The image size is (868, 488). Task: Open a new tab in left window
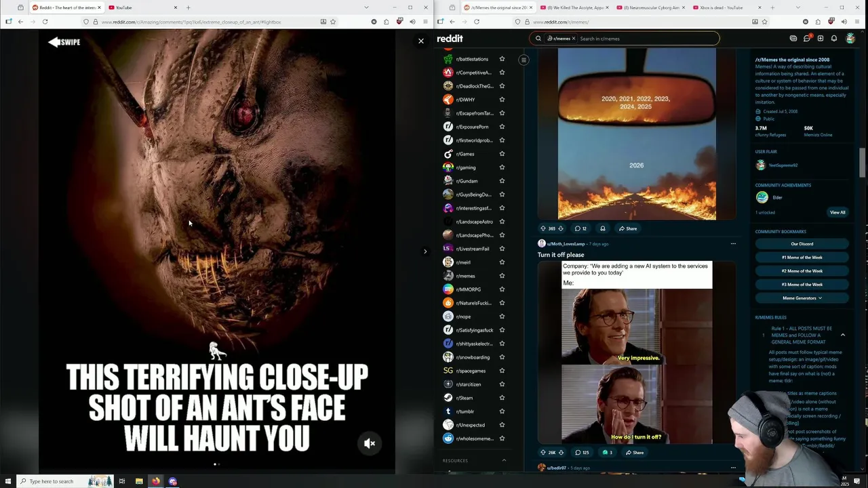(x=189, y=7)
